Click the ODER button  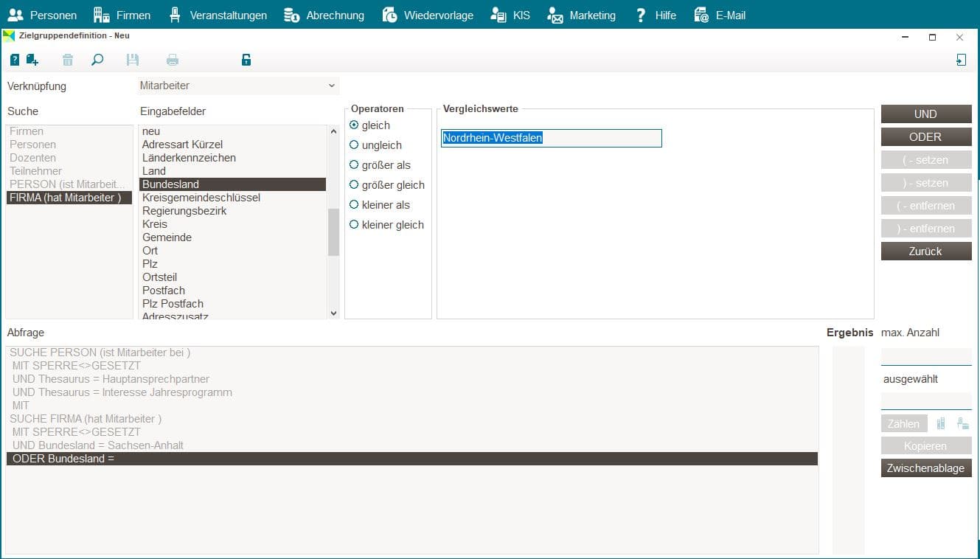(x=926, y=136)
